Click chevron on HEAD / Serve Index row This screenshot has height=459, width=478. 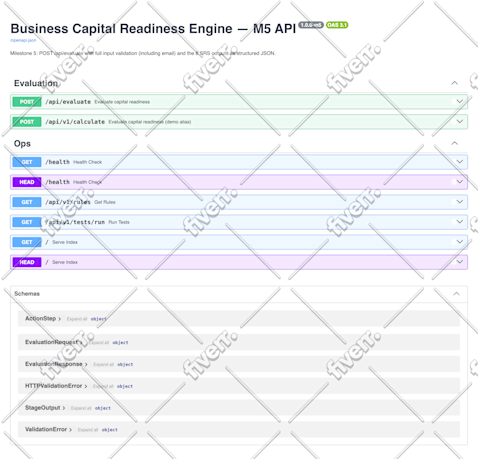[x=460, y=262]
